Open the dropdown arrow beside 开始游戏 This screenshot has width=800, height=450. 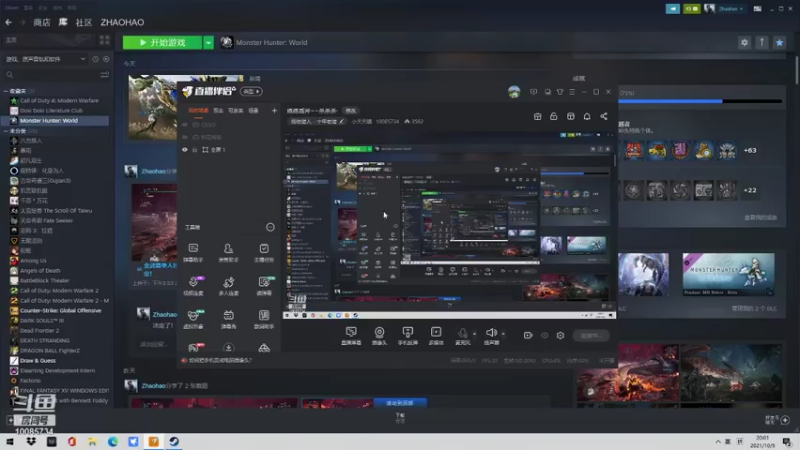click(x=208, y=42)
